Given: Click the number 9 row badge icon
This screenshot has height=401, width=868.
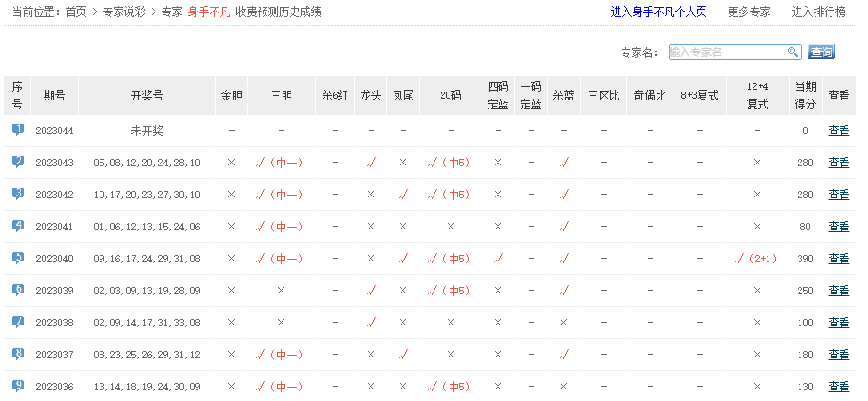Looking at the screenshot, I should (x=18, y=386).
